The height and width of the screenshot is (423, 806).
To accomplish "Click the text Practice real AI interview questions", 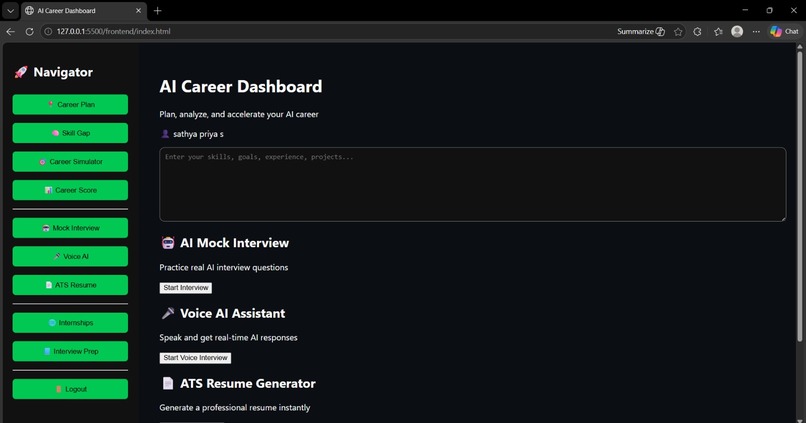I will (224, 267).
